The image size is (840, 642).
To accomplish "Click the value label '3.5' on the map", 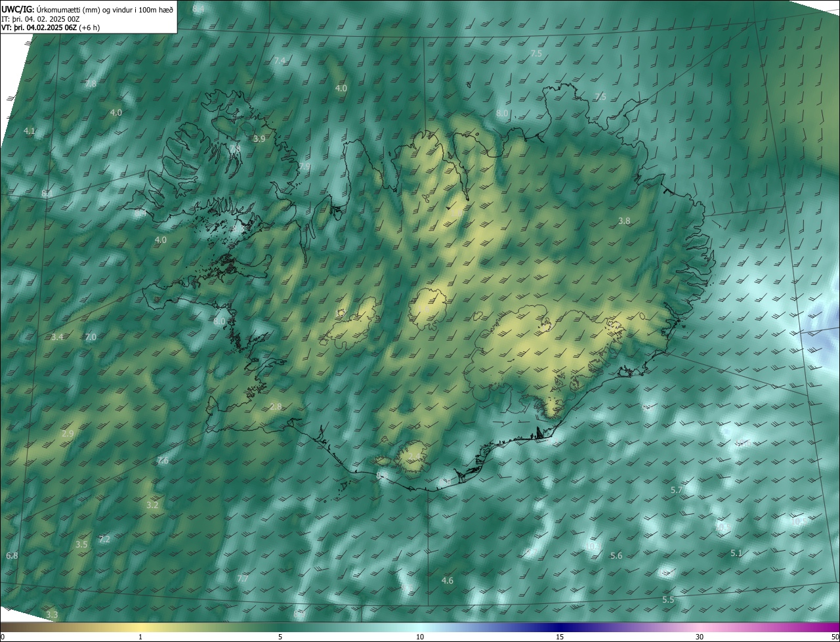I will click(x=81, y=545).
